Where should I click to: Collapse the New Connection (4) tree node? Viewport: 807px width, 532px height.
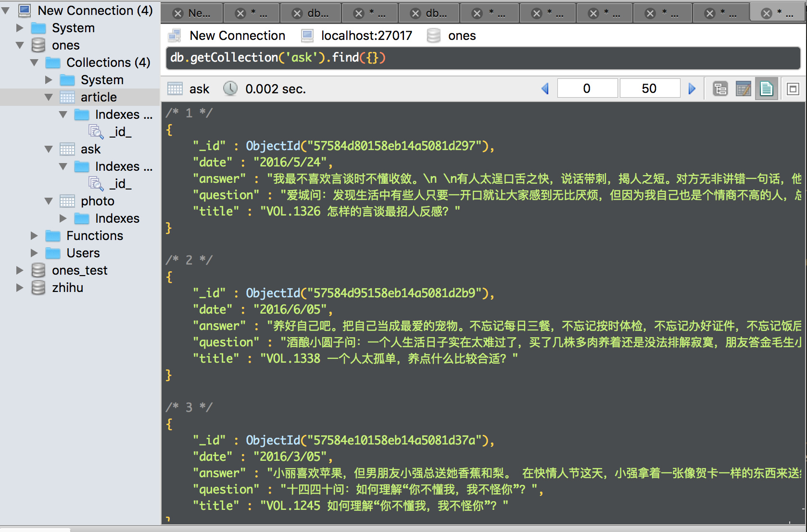coord(5,11)
